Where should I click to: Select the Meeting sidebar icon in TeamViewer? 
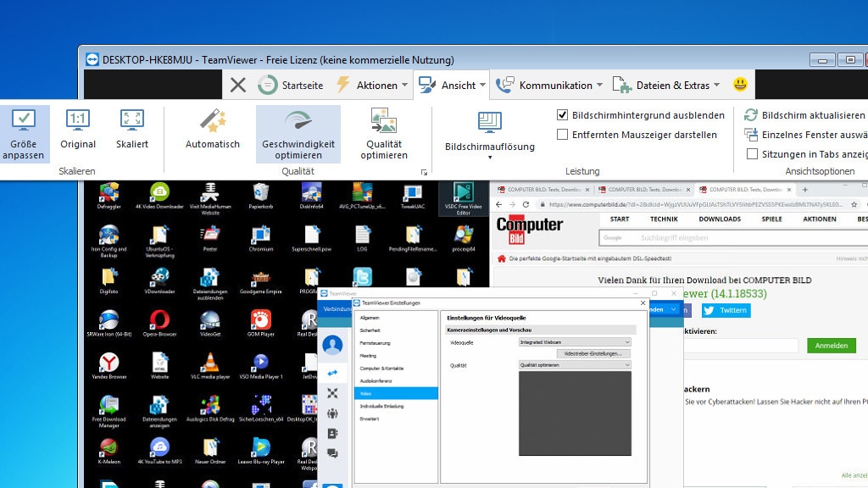click(x=332, y=413)
